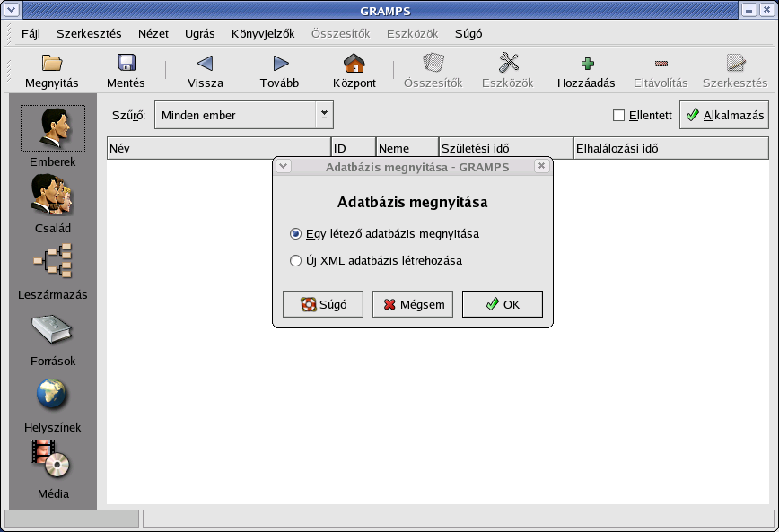The image size is (779, 532).
Task: Open the greyed Összesítők menu
Action: tap(341, 34)
